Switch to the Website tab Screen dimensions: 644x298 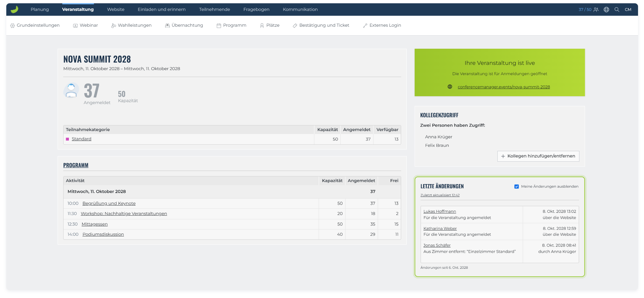[x=116, y=9]
